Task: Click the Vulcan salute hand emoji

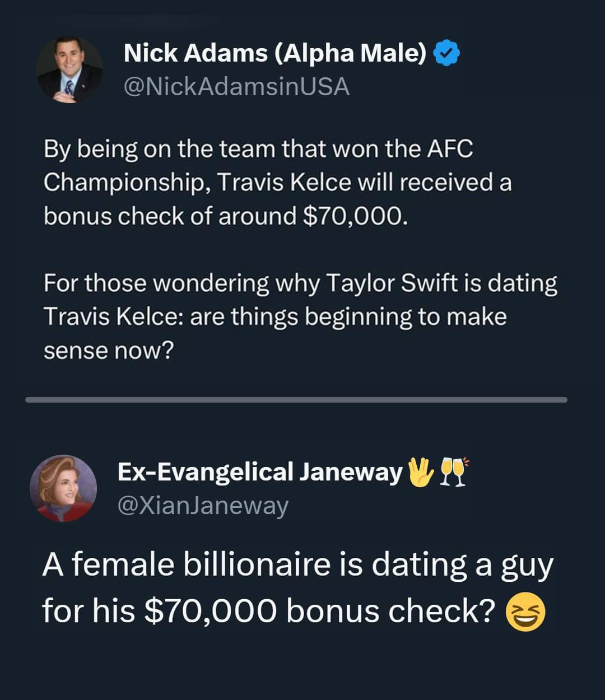Action: (x=421, y=472)
